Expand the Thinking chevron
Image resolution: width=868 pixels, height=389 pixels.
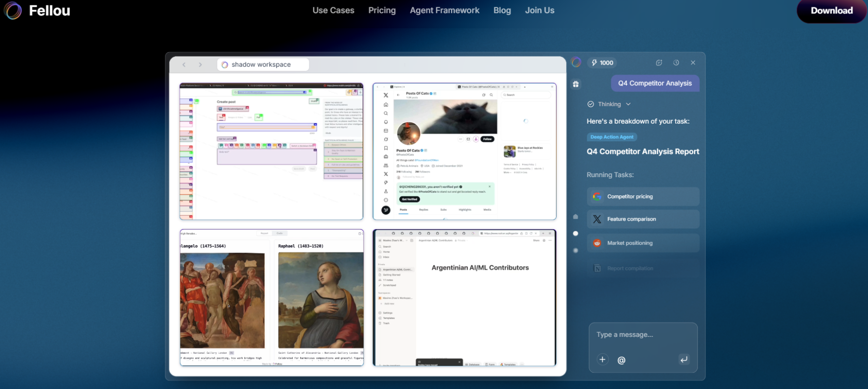(x=628, y=104)
